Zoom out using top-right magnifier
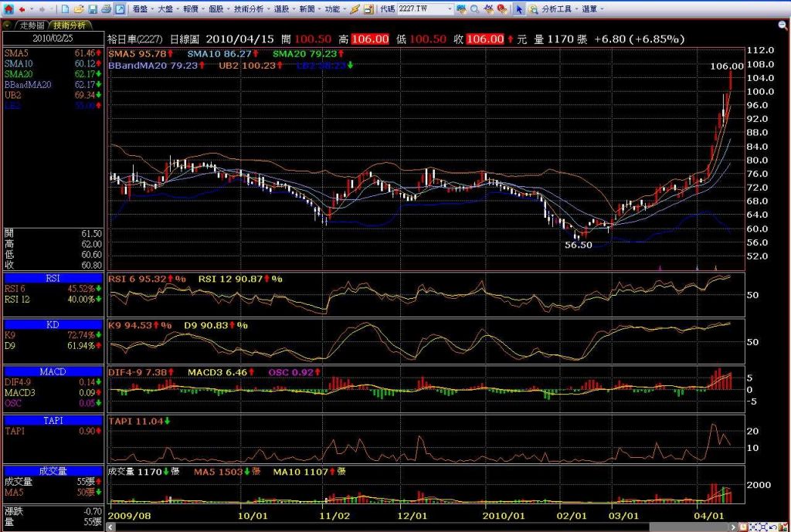 [783, 25]
